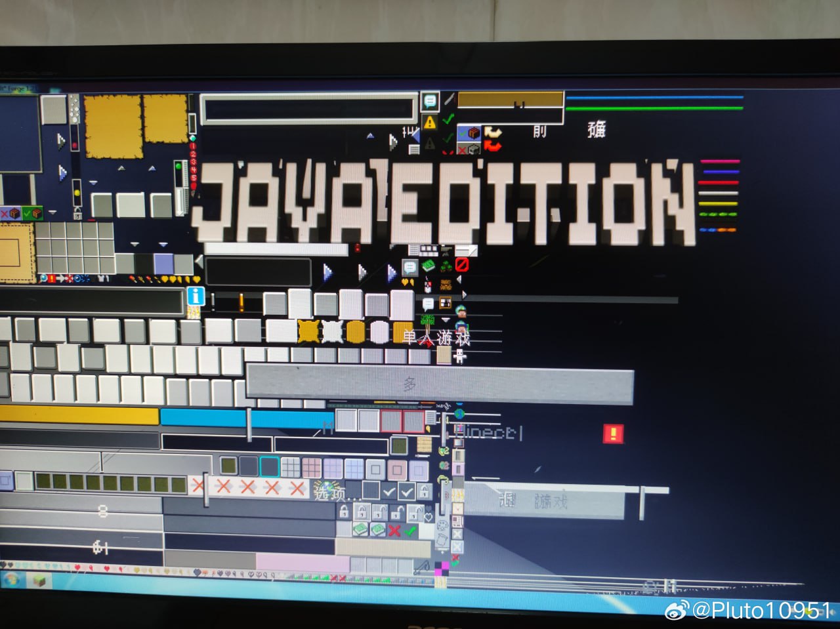Click the small white figure icon
840x629 pixels.
(x=460, y=356)
